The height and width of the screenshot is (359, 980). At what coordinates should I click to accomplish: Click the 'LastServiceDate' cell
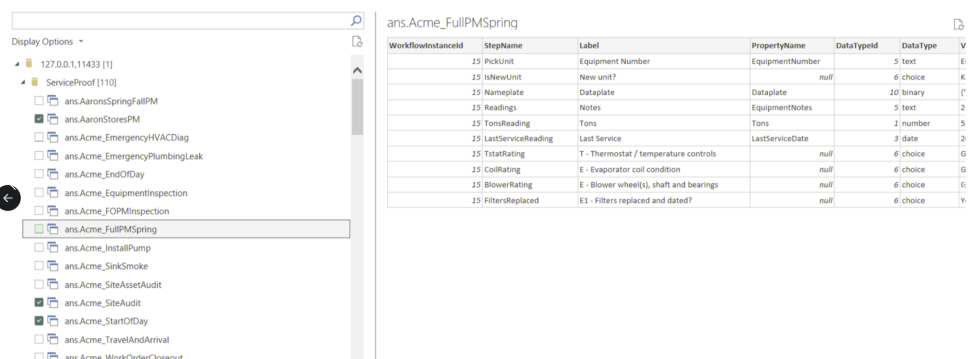pos(792,139)
